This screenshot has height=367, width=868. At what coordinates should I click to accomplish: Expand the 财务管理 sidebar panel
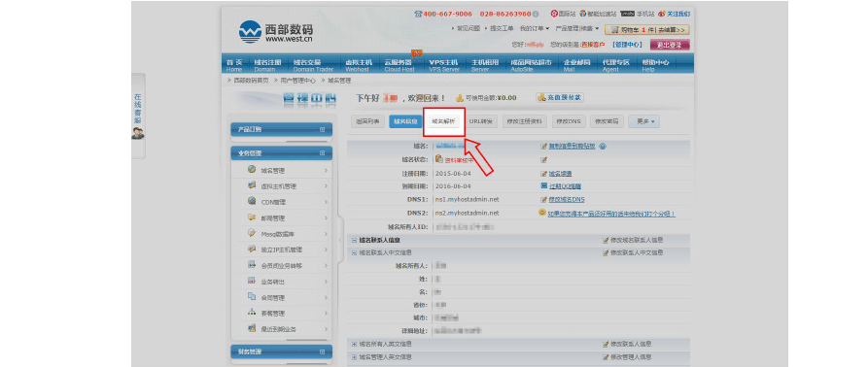point(322,351)
